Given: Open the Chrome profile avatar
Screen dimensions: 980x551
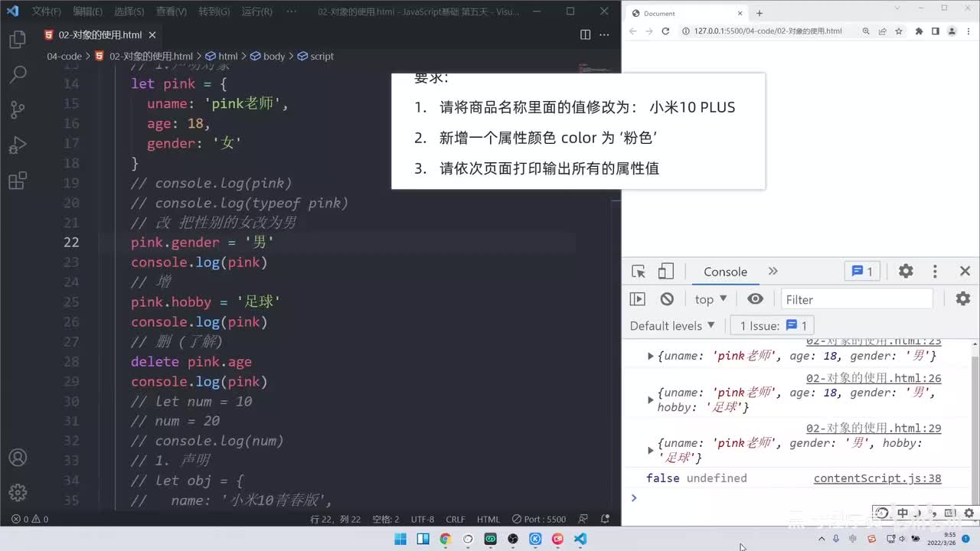Looking at the screenshot, I should tap(952, 31).
